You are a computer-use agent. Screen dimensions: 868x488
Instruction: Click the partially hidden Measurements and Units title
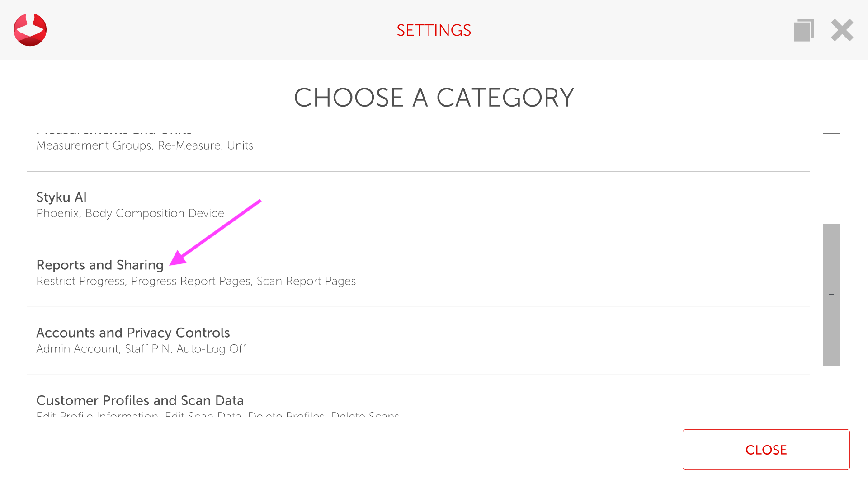tap(114, 133)
